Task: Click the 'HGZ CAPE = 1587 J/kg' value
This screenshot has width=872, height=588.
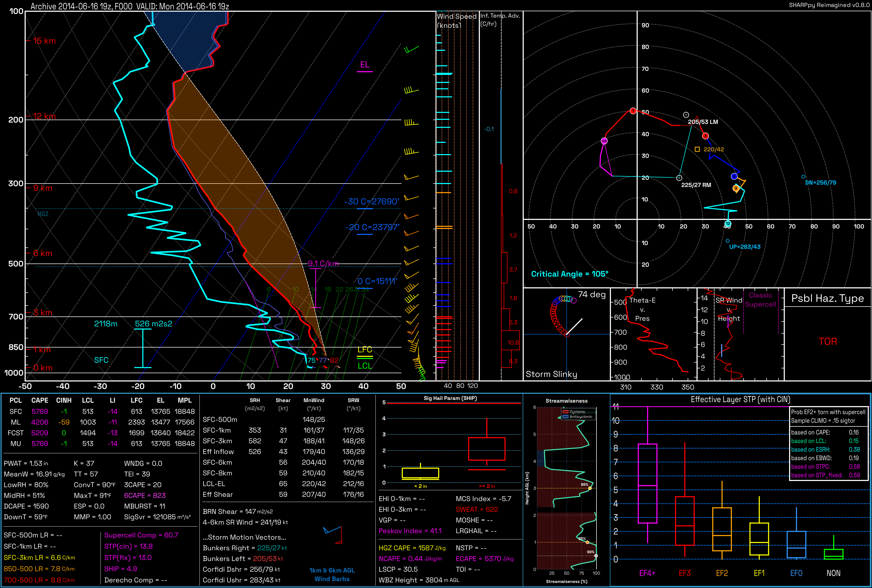Action: click(412, 548)
